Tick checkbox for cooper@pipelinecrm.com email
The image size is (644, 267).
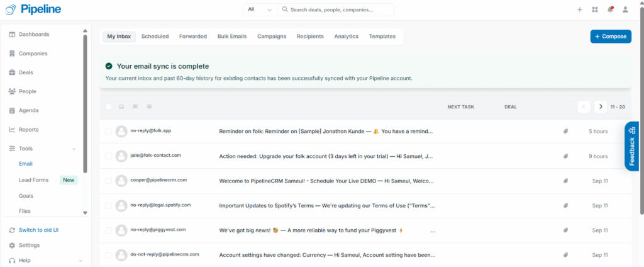109,181
